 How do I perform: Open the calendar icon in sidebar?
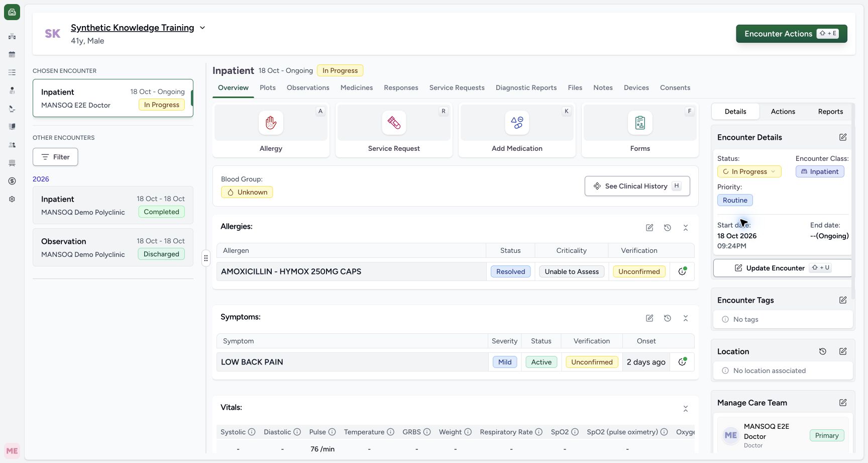[12, 54]
